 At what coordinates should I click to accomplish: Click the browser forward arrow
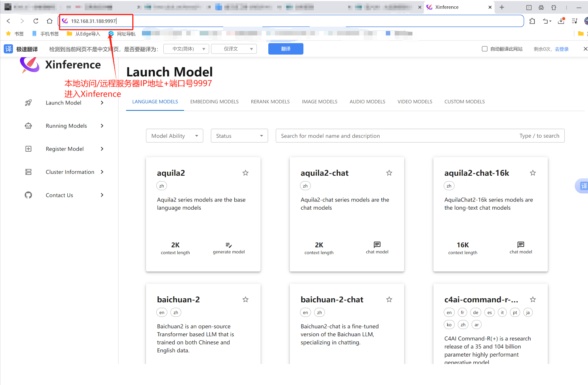(22, 21)
